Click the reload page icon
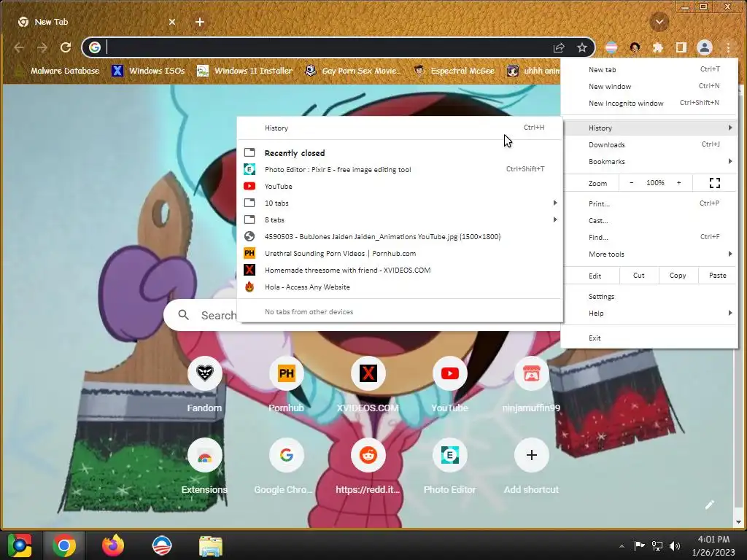Image resolution: width=747 pixels, height=560 pixels. coord(66,47)
